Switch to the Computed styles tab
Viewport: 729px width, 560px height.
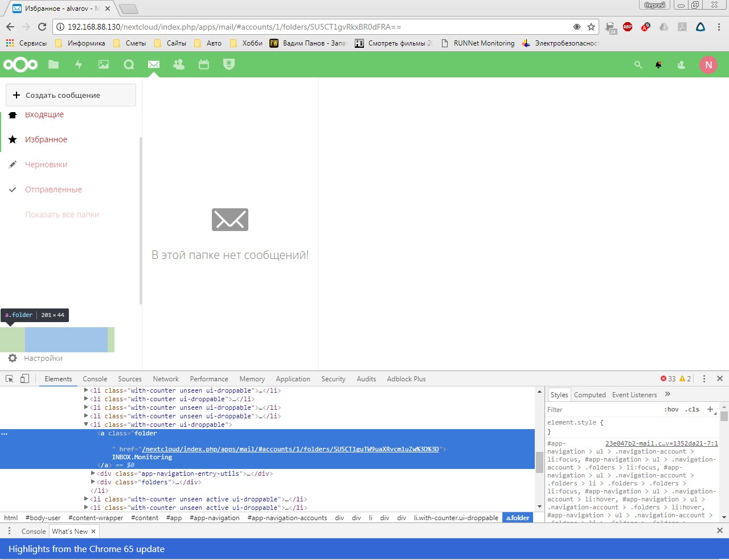coord(590,395)
